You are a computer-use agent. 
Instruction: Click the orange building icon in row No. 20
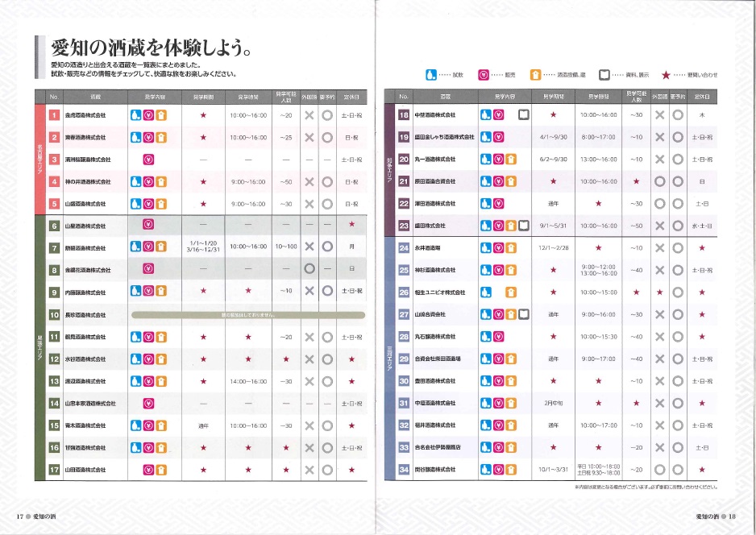511,159
